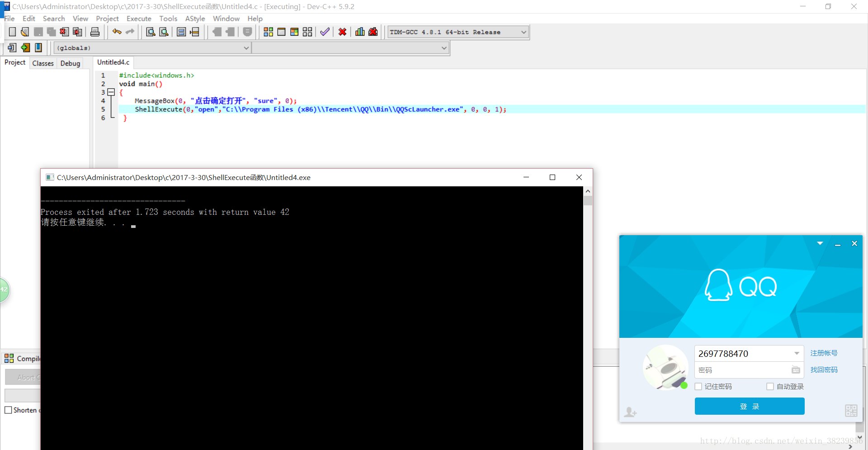868x450 pixels.
Task: Click the 找回密码 recover password link
Action: [x=824, y=370]
